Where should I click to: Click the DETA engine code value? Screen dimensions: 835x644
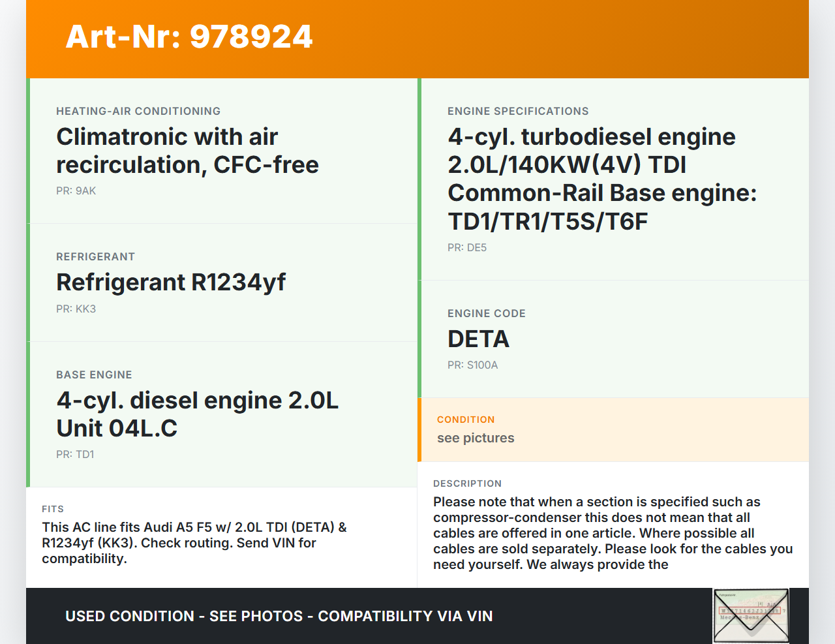pyautogui.click(x=478, y=339)
